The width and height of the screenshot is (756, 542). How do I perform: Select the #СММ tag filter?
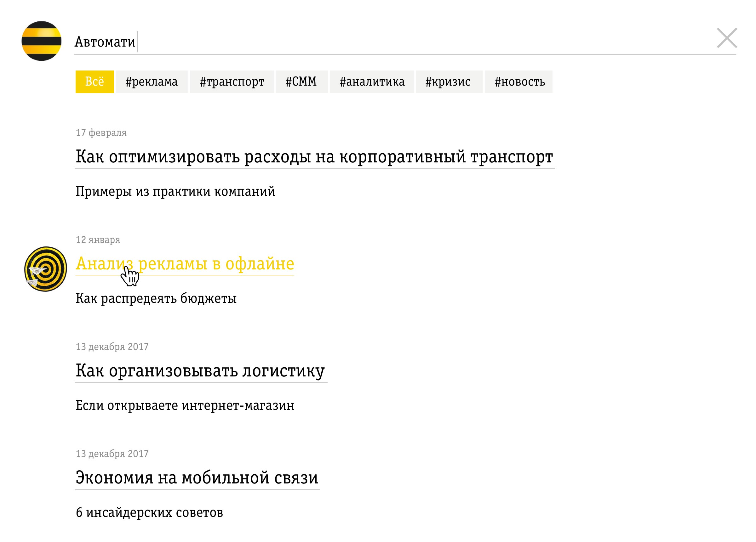coord(301,82)
